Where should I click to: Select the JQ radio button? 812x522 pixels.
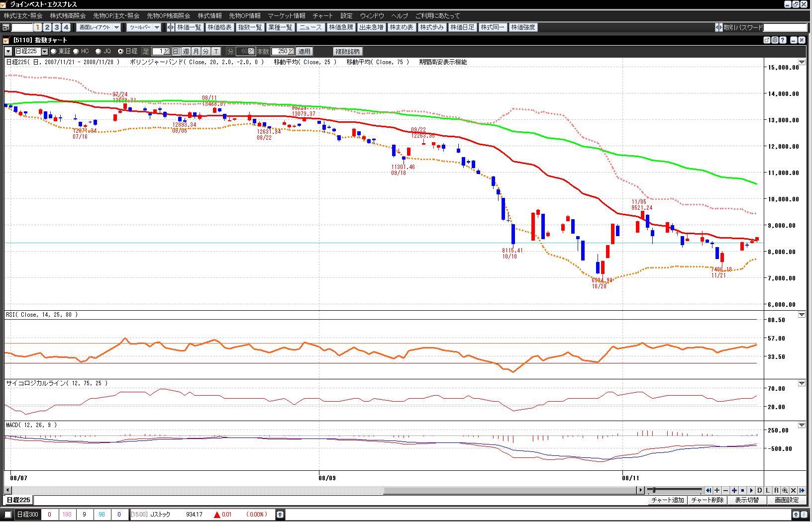pos(99,51)
